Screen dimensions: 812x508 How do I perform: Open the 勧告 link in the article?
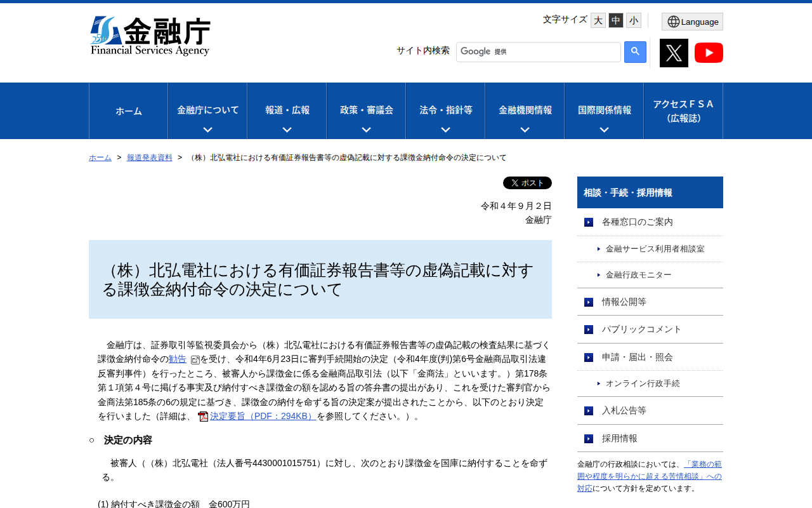coord(178,359)
